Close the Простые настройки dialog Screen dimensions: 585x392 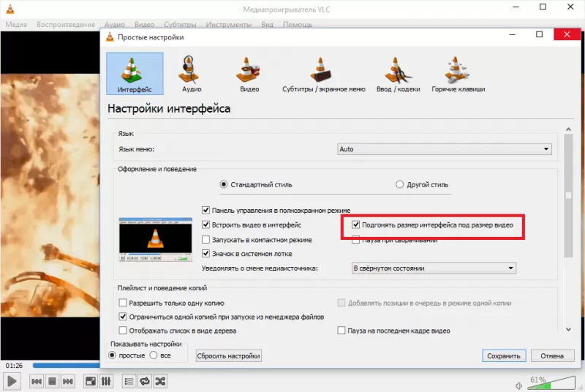[x=567, y=34]
